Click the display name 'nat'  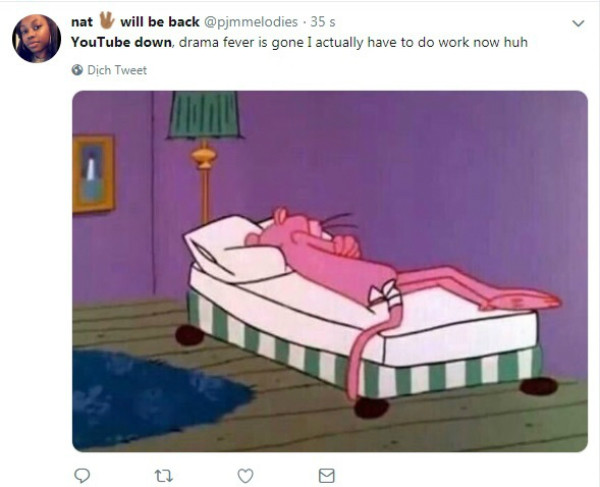82,22
